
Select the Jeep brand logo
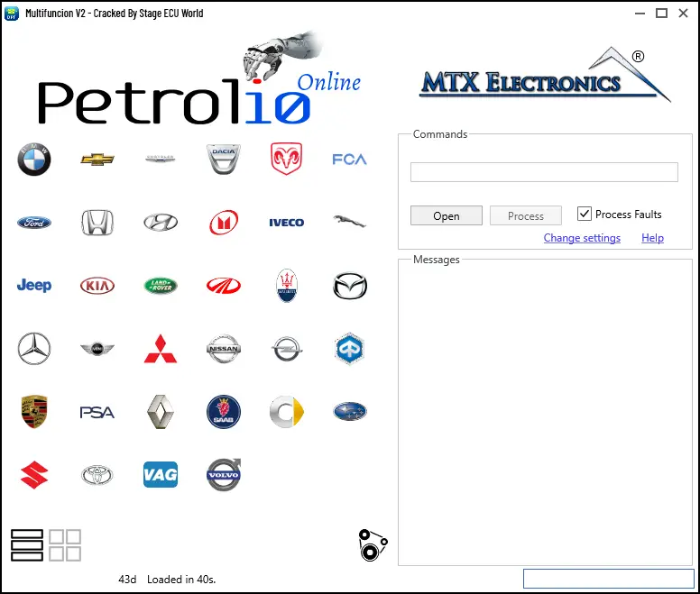coord(34,286)
